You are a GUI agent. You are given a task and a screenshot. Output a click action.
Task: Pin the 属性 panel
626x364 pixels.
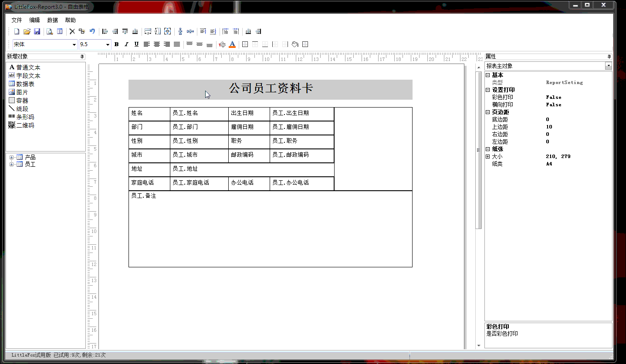pyautogui.click(x=609, y=57)
